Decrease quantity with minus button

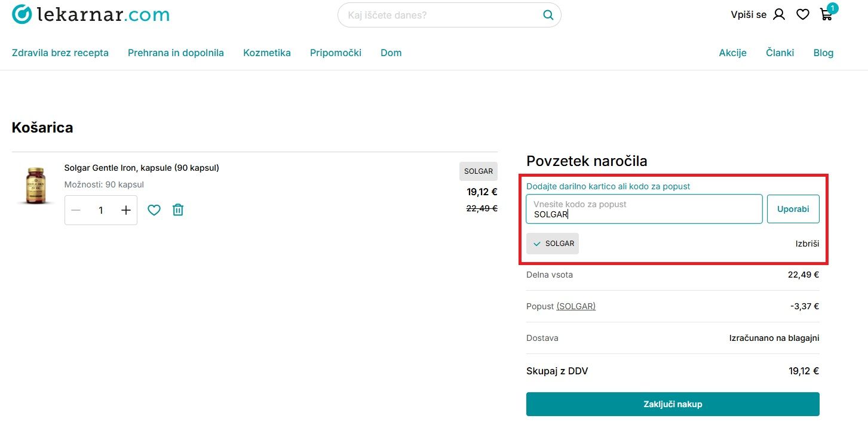pyautogui.click(x=76, y=210)
